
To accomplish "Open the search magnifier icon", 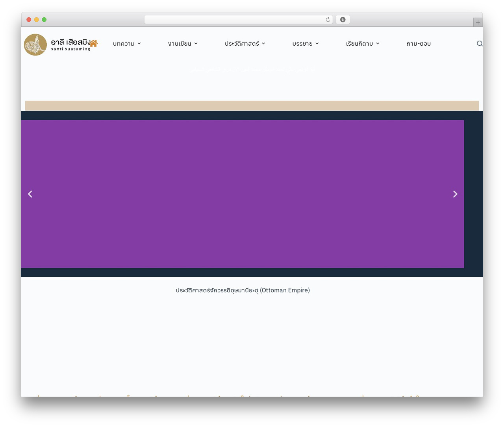I will tap(480, 44).
